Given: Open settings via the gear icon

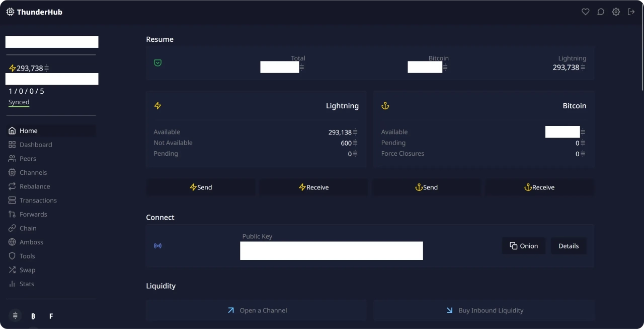Looking at the screenshot, I should point(616,12).
